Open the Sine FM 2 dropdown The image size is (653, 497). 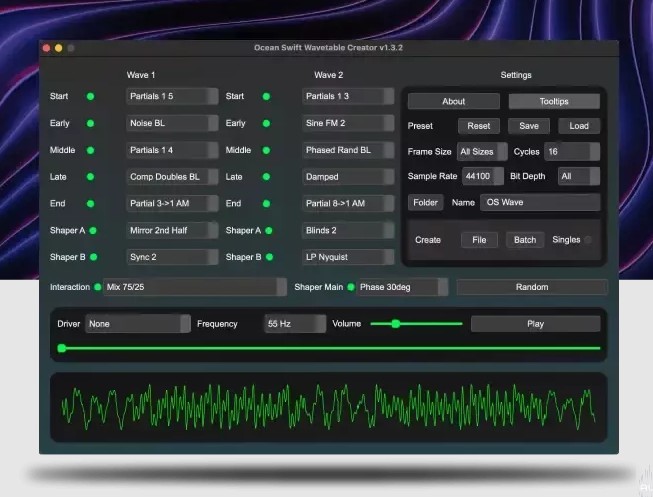click(x=348, y=123)
